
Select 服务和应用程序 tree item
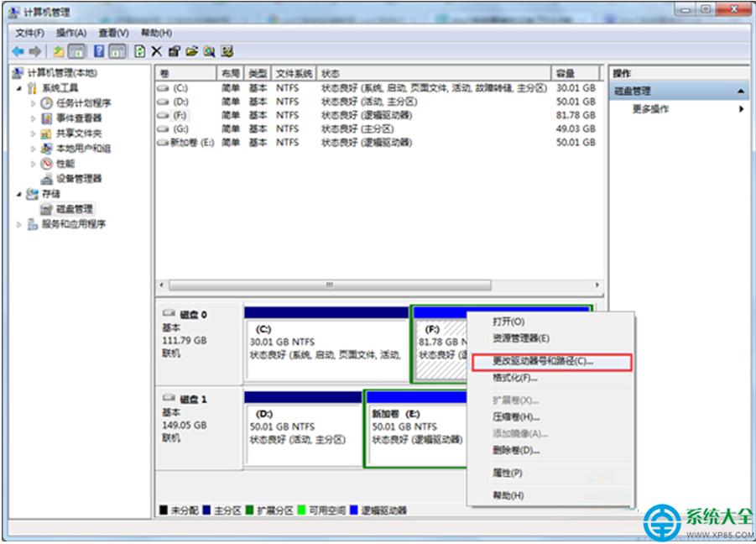pos(73,224)
